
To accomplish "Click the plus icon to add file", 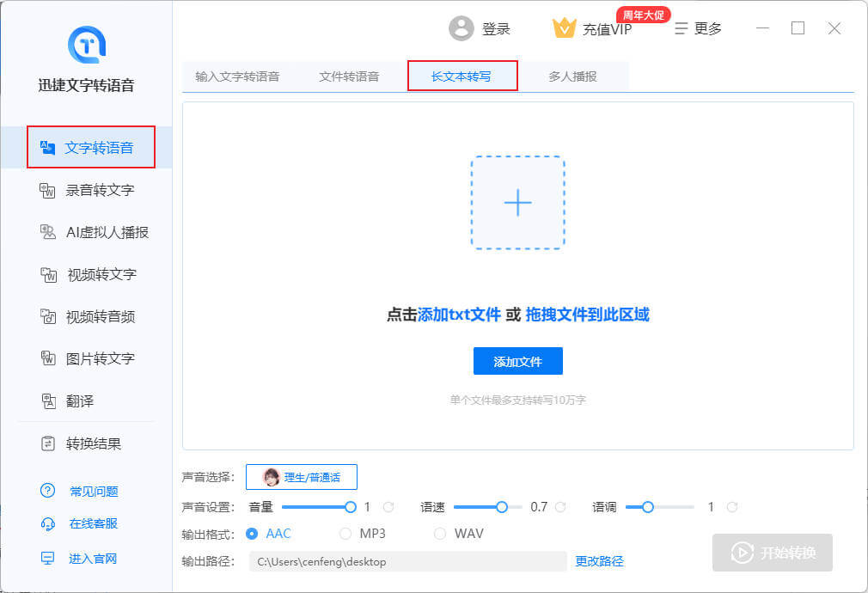I will coord(517,203).
